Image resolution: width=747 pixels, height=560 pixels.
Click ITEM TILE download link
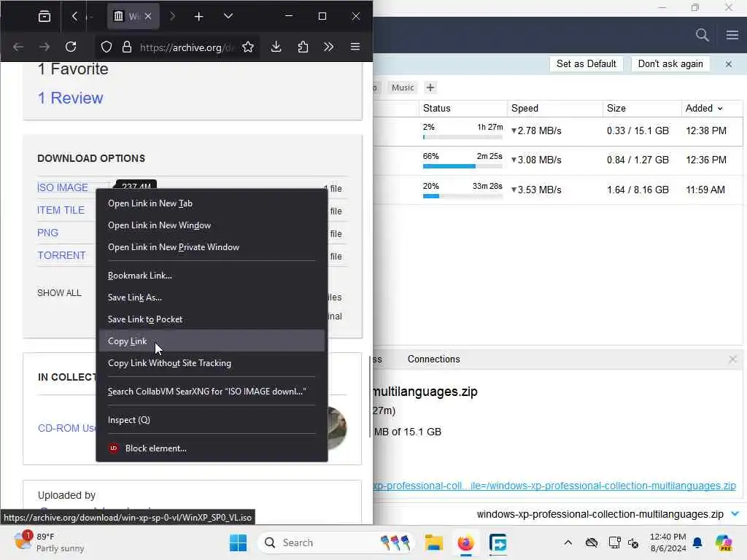(61, 210)
